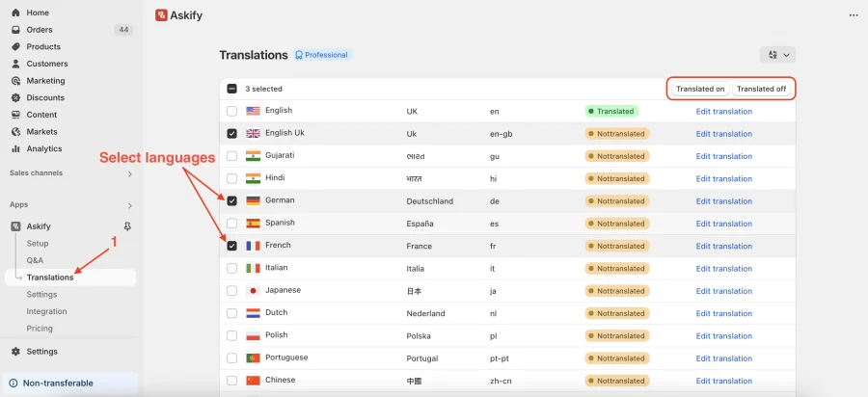
Task: Open Settings gear at sidebar bottom
Action: pyautogui.click(x=16, y=352)
